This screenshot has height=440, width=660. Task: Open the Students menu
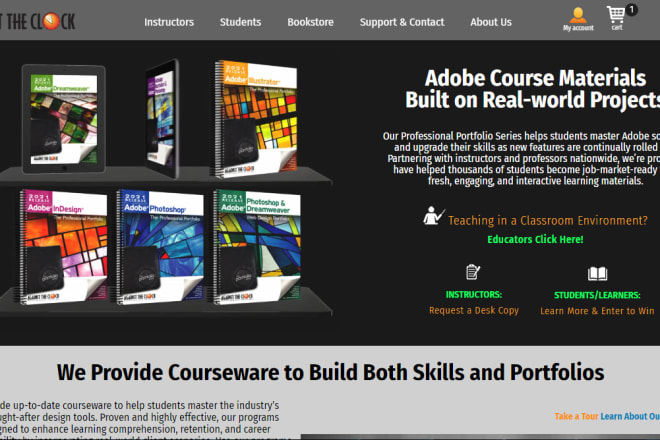240,22
